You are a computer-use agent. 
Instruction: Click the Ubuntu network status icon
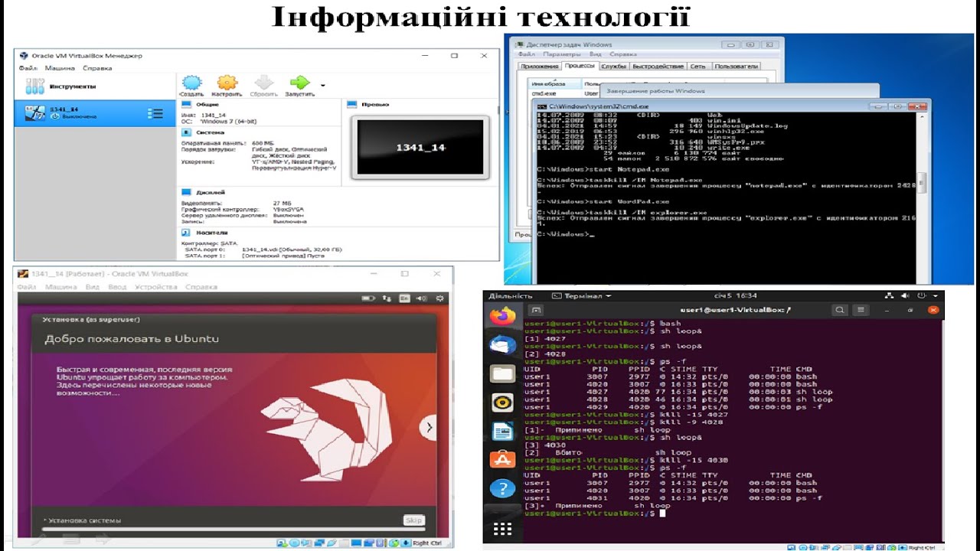point(889,295)
